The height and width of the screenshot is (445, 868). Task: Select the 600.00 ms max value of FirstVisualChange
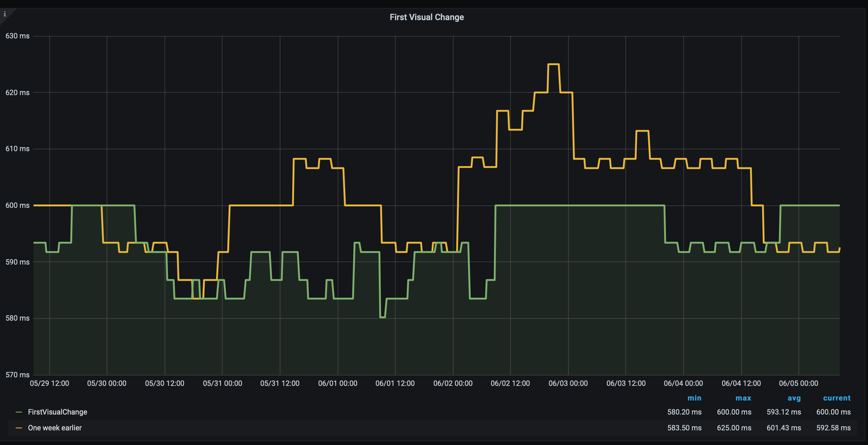[x=734, y=412]
